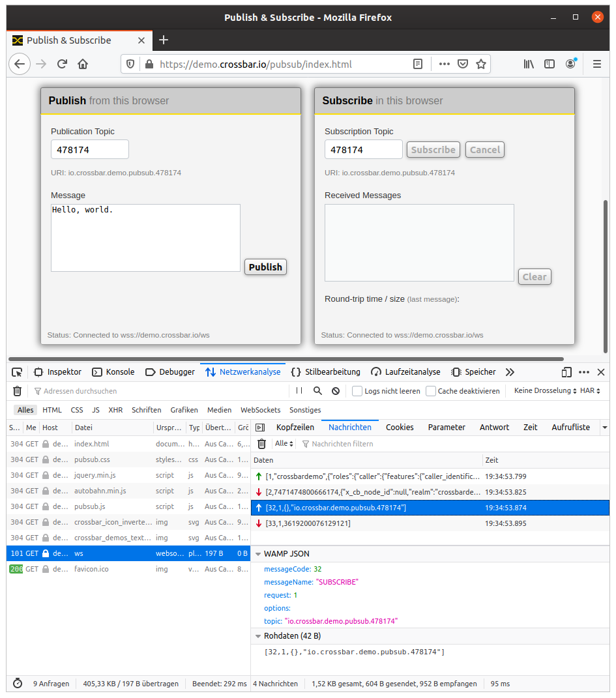This screenshot has height=698, width=616.
Task: Open the network search magnifier
Action: point(317,391)
